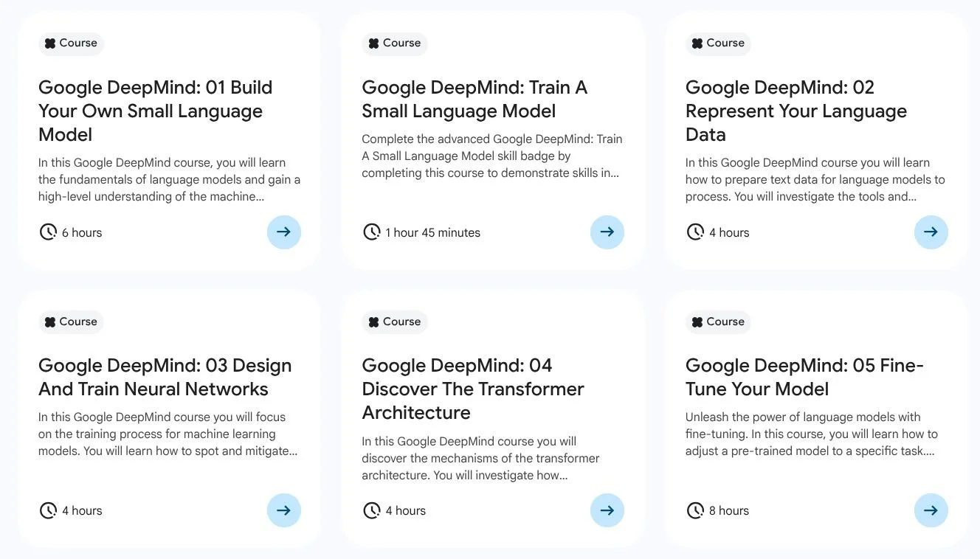Viewport: 980px width, 559px height.
Task: Click the arrow button on Represent Your Language Data
Action: (x=931, y=232)
